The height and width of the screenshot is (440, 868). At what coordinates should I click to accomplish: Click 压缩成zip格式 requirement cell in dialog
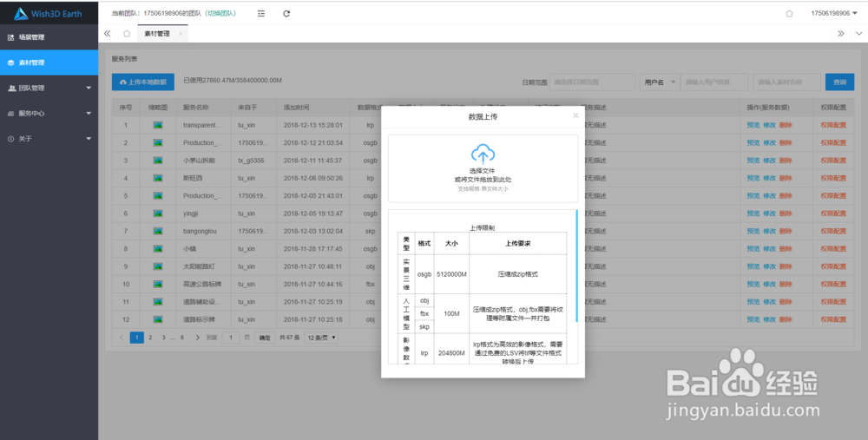[x=517, y=274]
